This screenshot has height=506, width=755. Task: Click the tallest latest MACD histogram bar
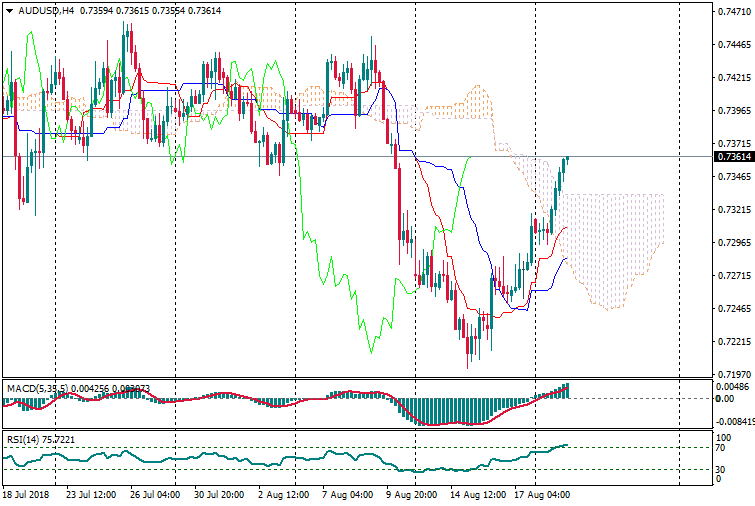pos(566,391)
